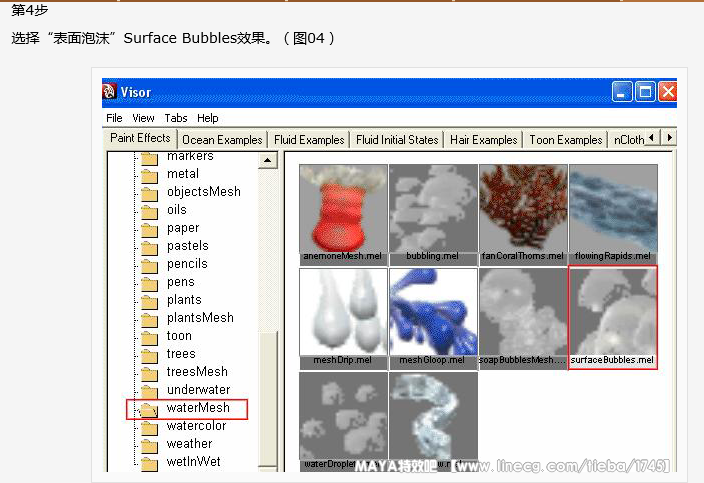Click the watercolor folder icon
This screenshot has height=483, width=704.
tap(150, 427)
